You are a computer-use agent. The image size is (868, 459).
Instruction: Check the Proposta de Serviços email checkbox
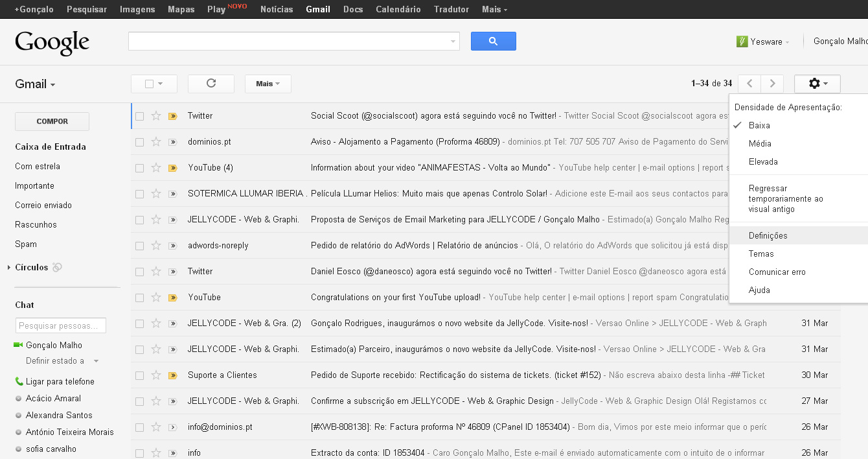[x=139, y=220]
